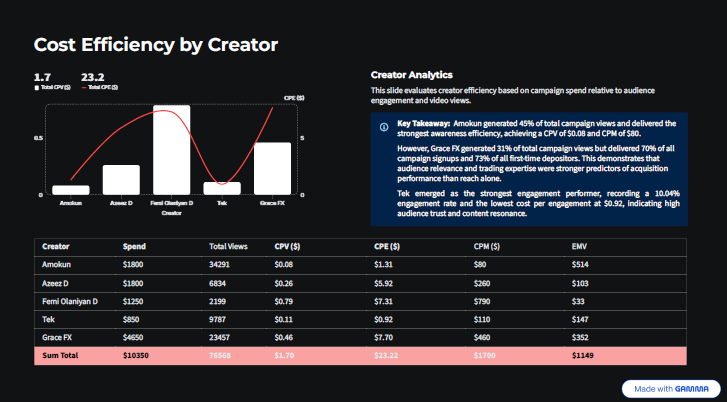Click the Cost Efficiency by Creator title
727x402 pixels.
156,45
